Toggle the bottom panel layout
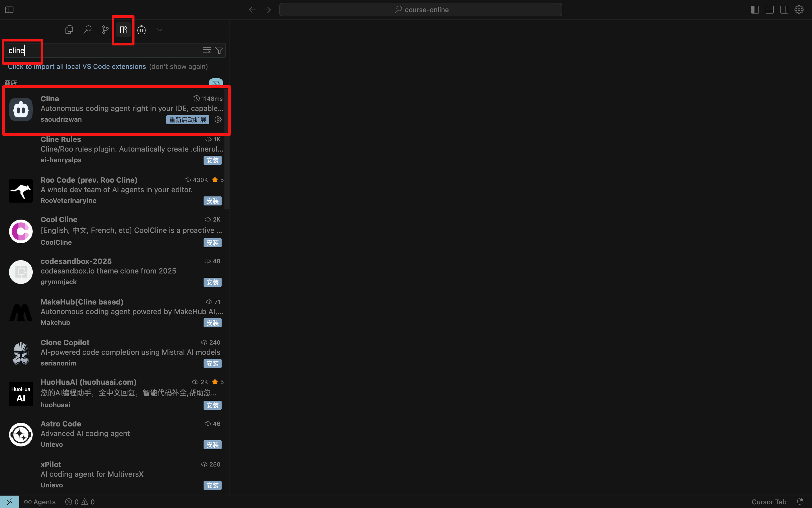Image resolution: width=812 pixels, height=508 pixels. coord(770,10)
